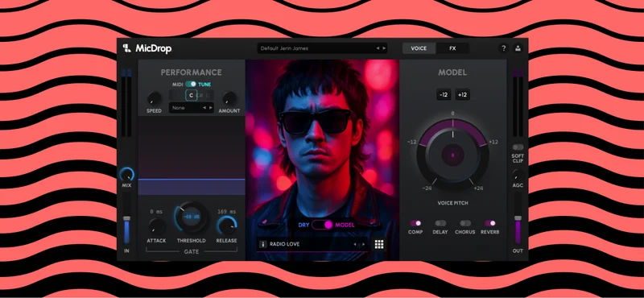Switch to the previous voice model from RADIO LOVE
The width and height of the screenshot is (644, 298).
[x=355, y=244]
